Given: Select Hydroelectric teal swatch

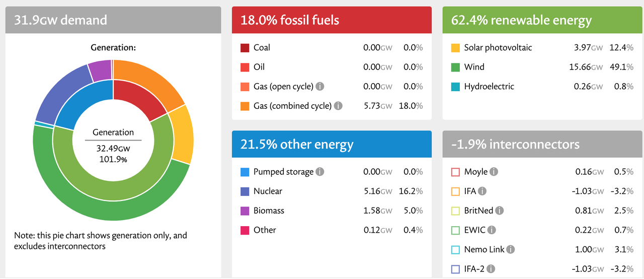Looking at the screenshot, I should (x=455, y=87).
